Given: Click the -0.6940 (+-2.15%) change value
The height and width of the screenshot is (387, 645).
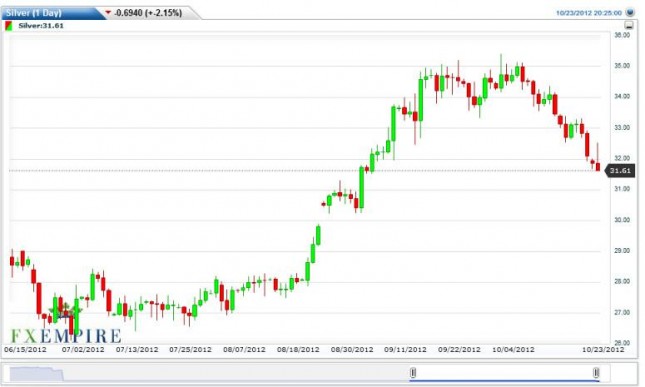Looking at the screenshot, I should point(148,13).
